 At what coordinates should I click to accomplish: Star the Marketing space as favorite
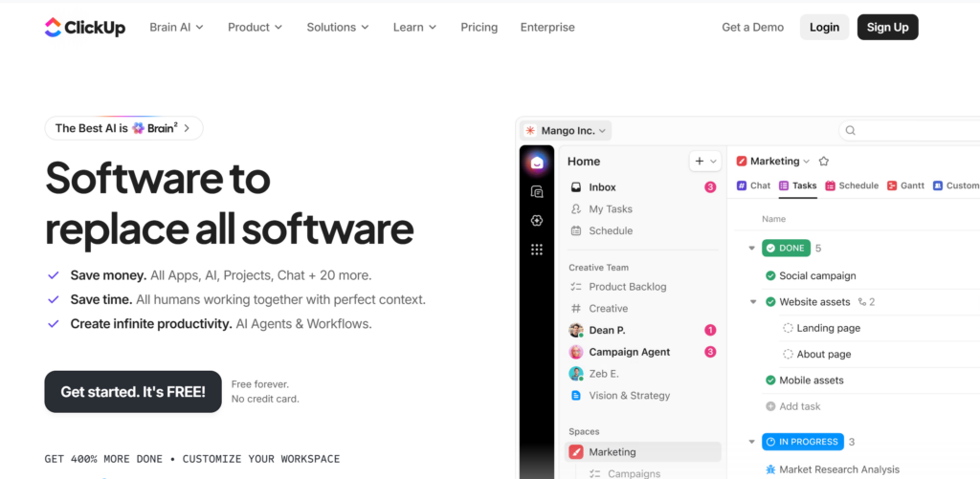(x=824, y=162)
